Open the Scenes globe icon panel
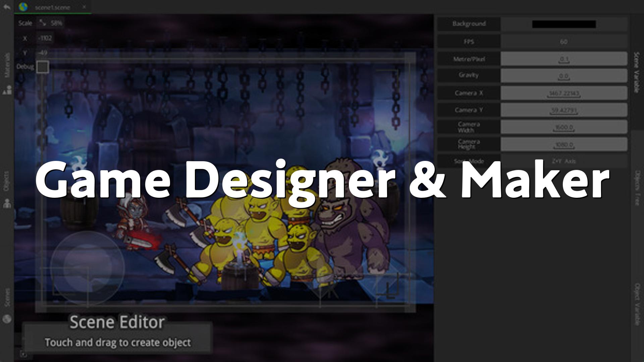Viewport: 644px width, 362px height. [7, 319]
